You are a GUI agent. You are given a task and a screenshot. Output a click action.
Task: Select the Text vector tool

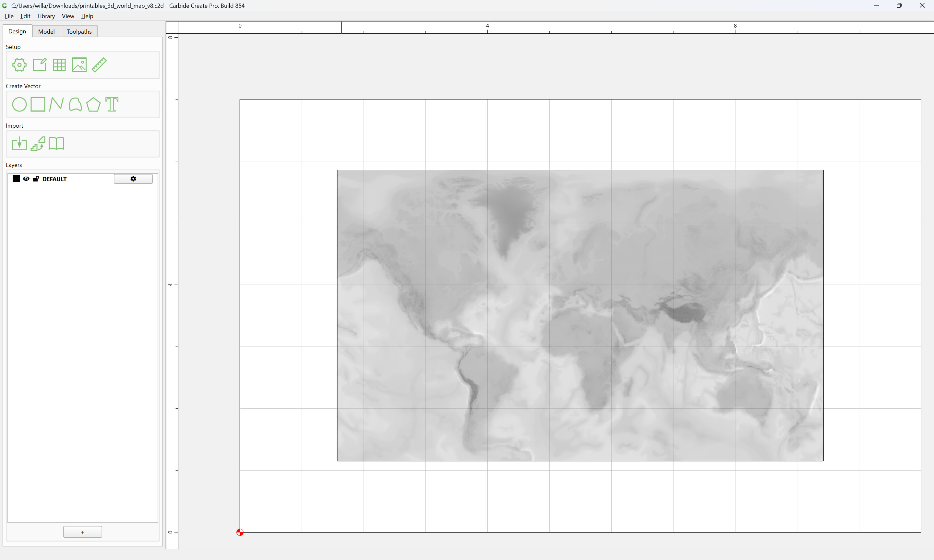pyautogui.click(x=112, y=105)
